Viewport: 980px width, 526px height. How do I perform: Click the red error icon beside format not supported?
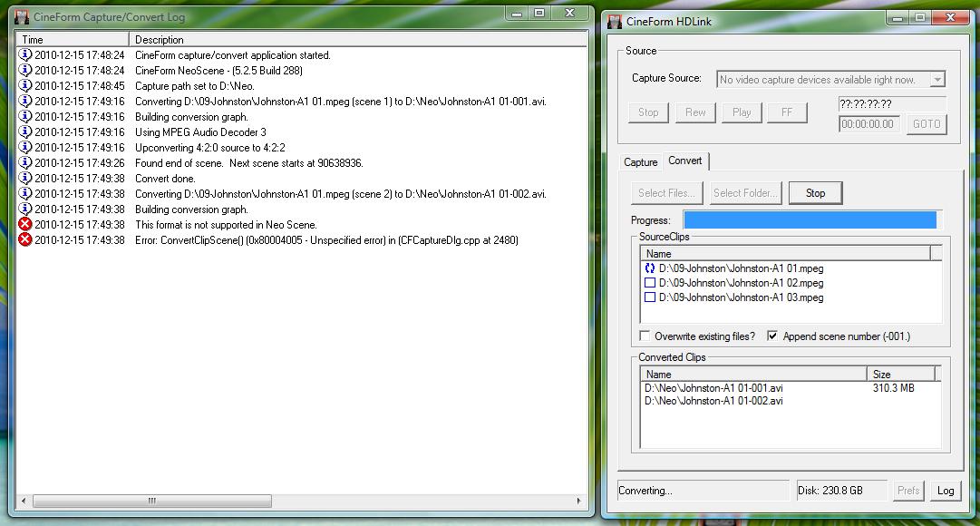point(25,225)
